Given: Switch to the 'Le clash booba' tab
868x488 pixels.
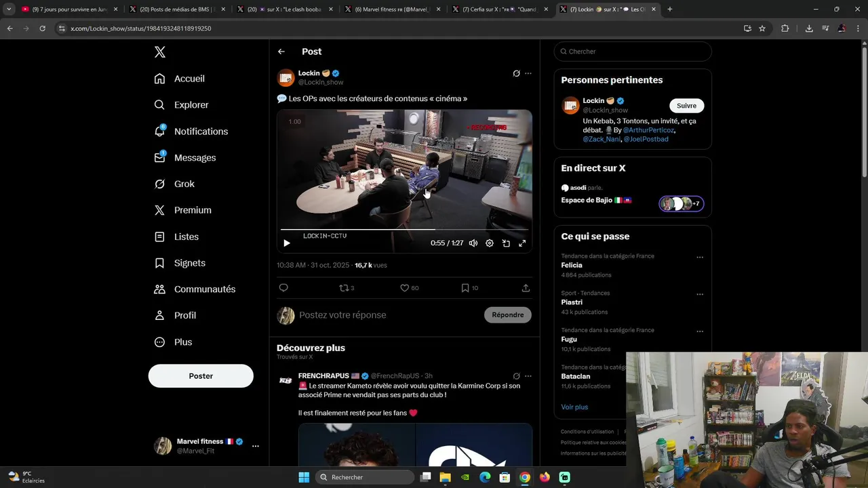Looking at the screenshot, I should [x=284, y=9].
